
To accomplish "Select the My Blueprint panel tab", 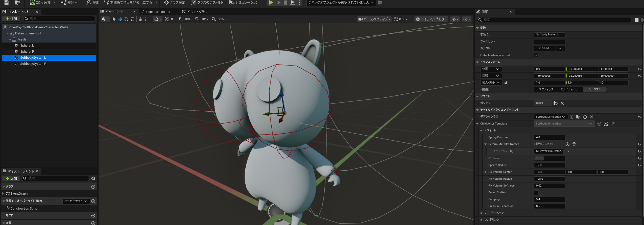I will 21,171.
